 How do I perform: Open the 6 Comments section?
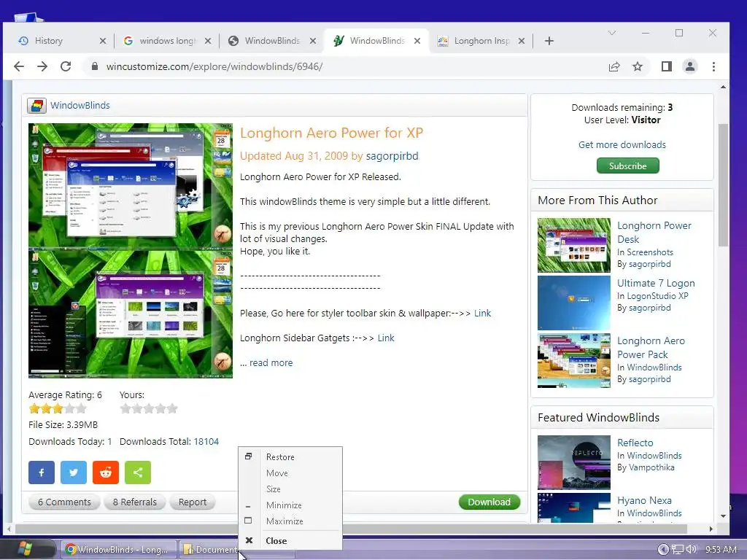64,502
